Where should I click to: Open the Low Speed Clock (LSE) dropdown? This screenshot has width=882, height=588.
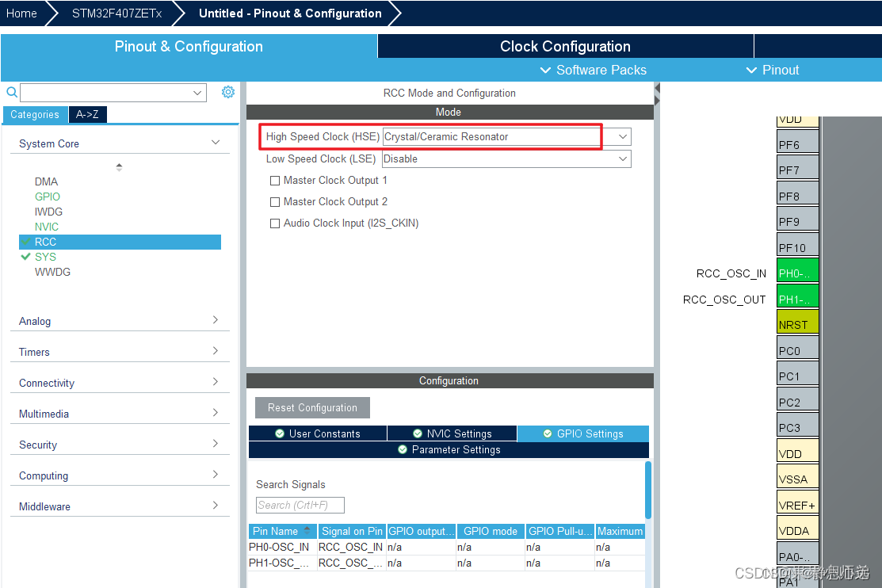point(623,158)
